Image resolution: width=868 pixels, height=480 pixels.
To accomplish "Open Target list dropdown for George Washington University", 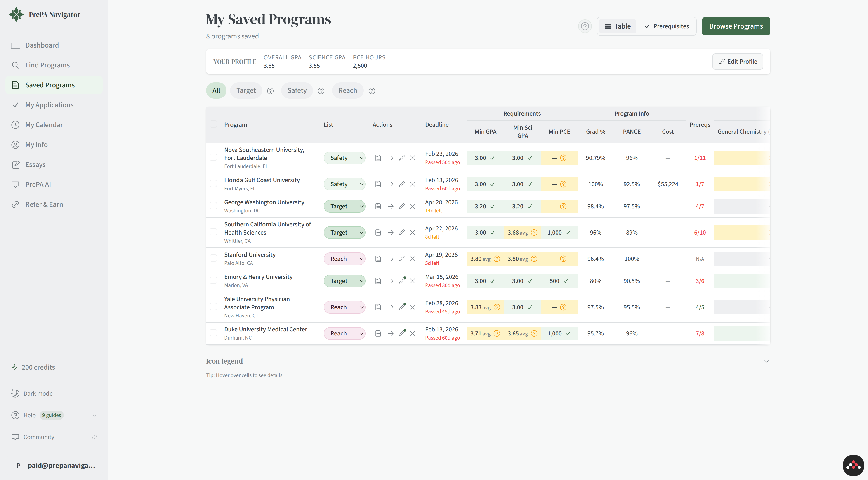I will pos(344,206).
